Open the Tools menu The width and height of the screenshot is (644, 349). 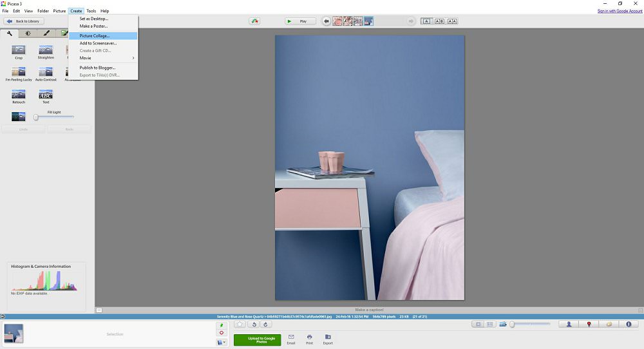pyautogui.click(x=91, y=11)
